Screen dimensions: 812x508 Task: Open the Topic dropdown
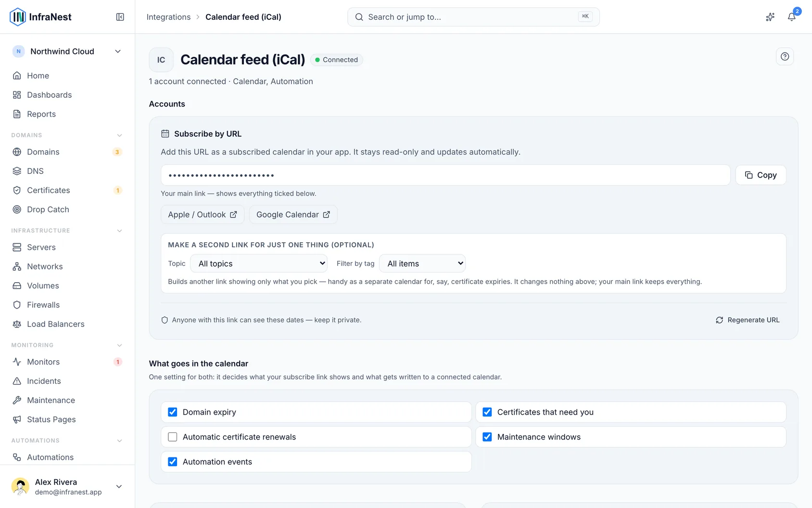pyautogui.click(x=259, y=263)
